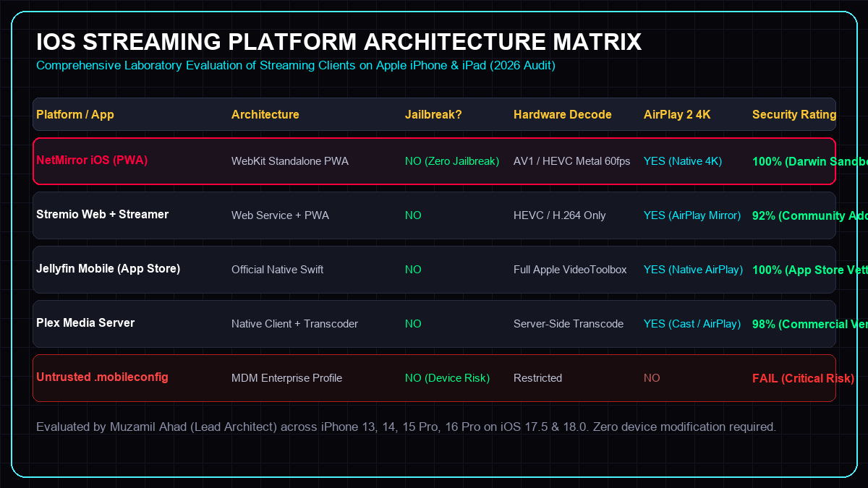Click the 'Platform / App' column header
This screenshot has height=488, width=868.
pos(75,115)
